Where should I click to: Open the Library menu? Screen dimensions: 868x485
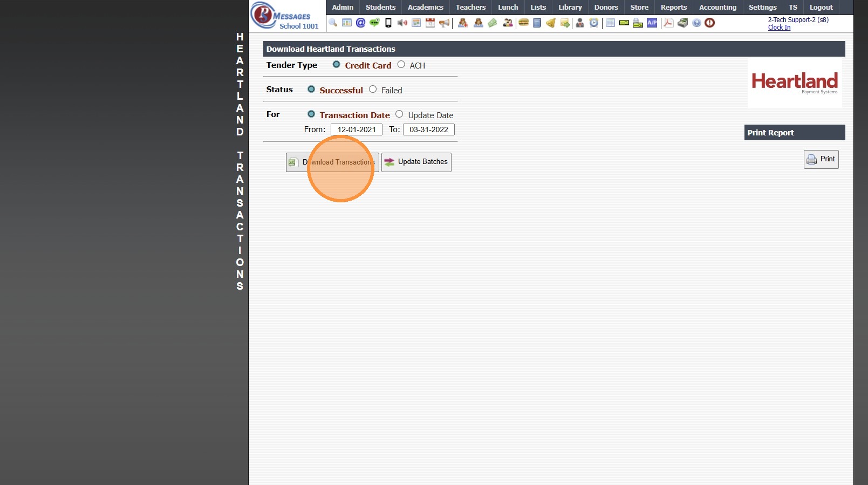tap(570, 8)
